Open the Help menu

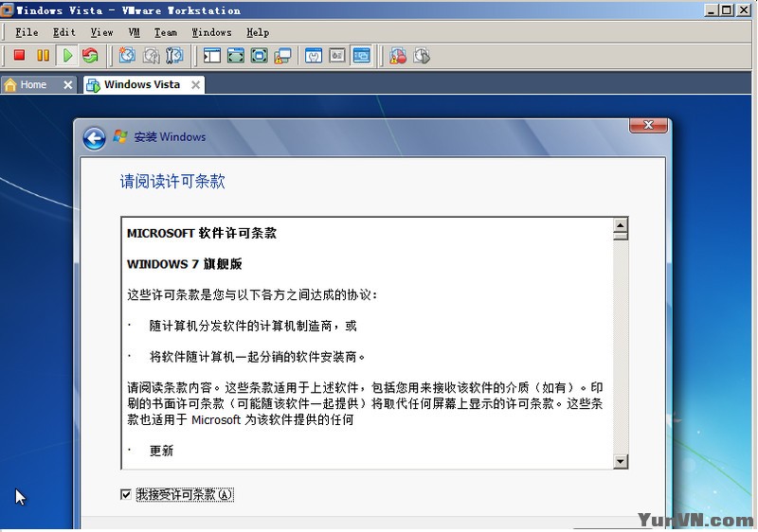tap(258, 32)
